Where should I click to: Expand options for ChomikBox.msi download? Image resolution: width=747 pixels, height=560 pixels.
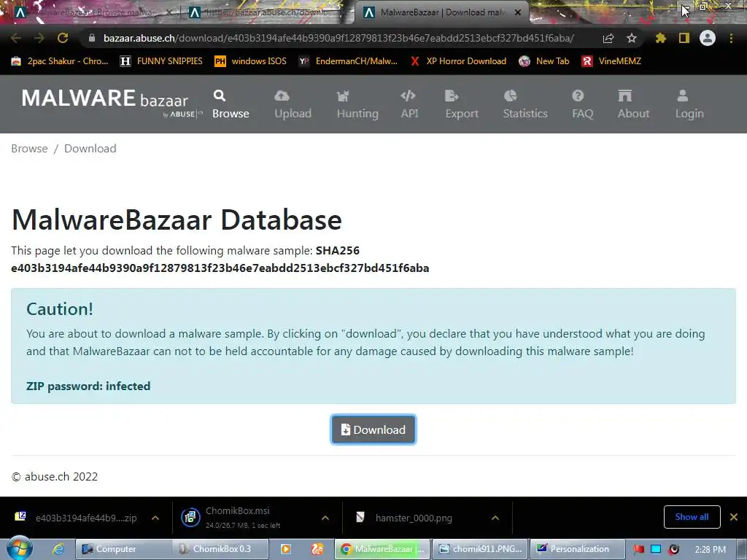point(325,518)
